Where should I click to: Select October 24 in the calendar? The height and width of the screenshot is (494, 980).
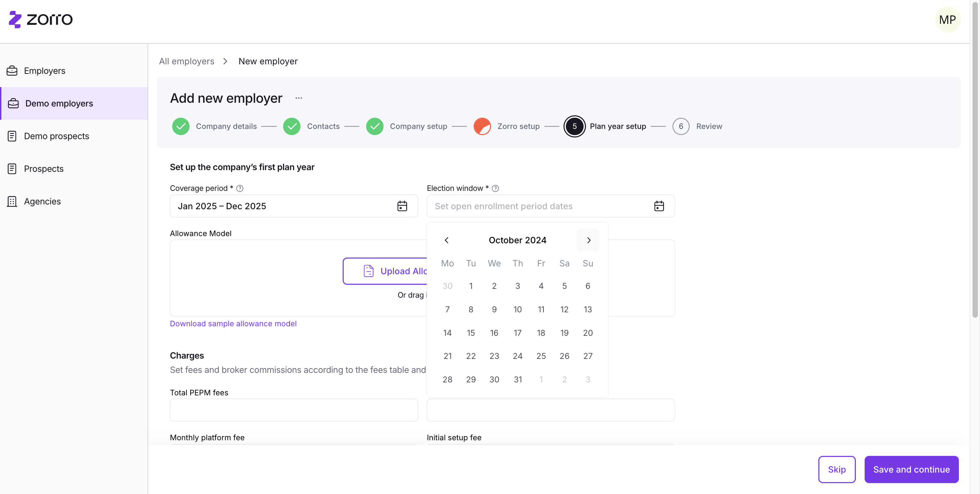click(x=517, y=356)
